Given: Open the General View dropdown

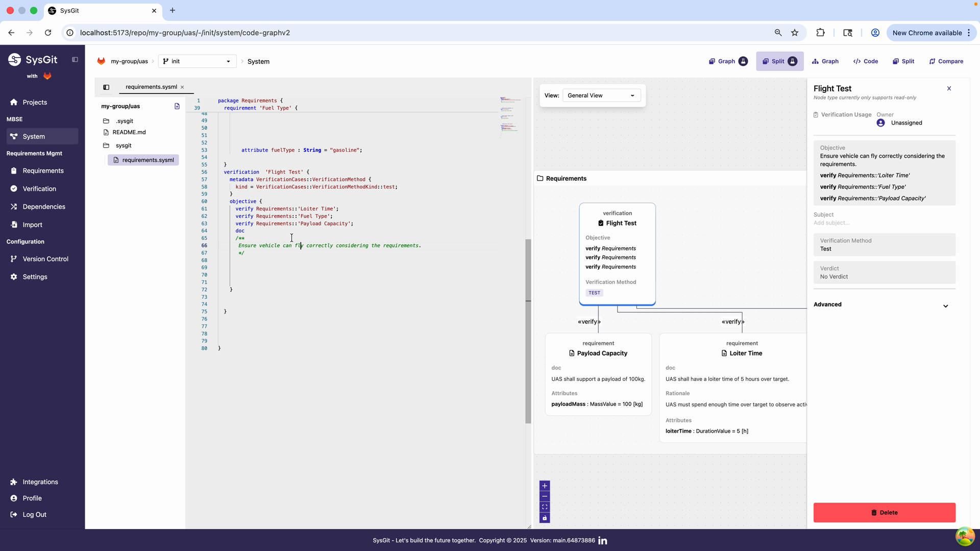Looking at the screenshot, I should pyautogui.click(x=601, y=95).
